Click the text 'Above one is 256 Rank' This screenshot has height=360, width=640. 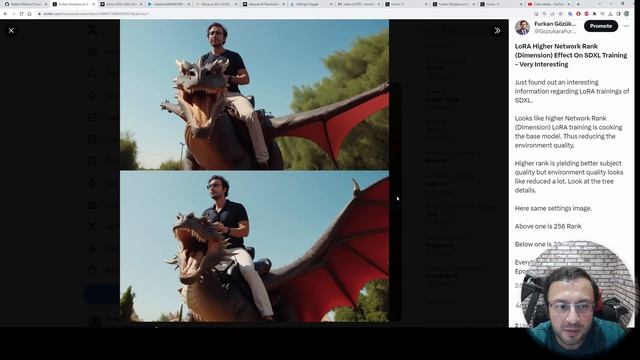point(548,226)
